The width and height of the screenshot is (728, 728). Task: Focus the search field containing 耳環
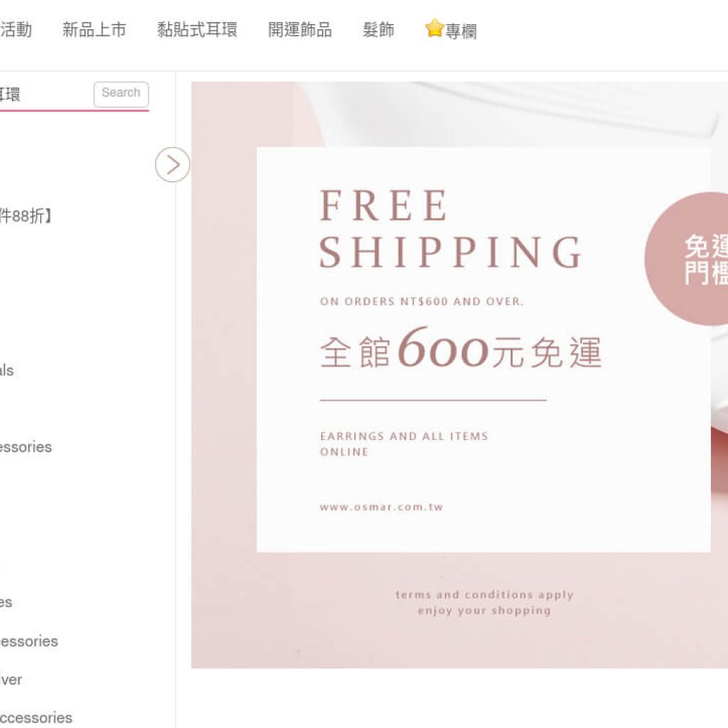[x=45, y=95]
